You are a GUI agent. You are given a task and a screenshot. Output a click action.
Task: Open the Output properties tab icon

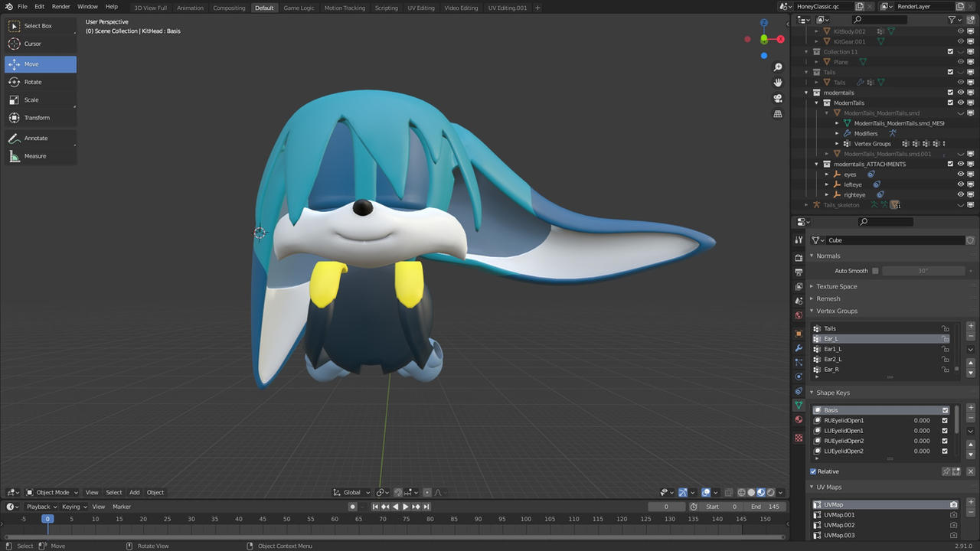point(799,272)
